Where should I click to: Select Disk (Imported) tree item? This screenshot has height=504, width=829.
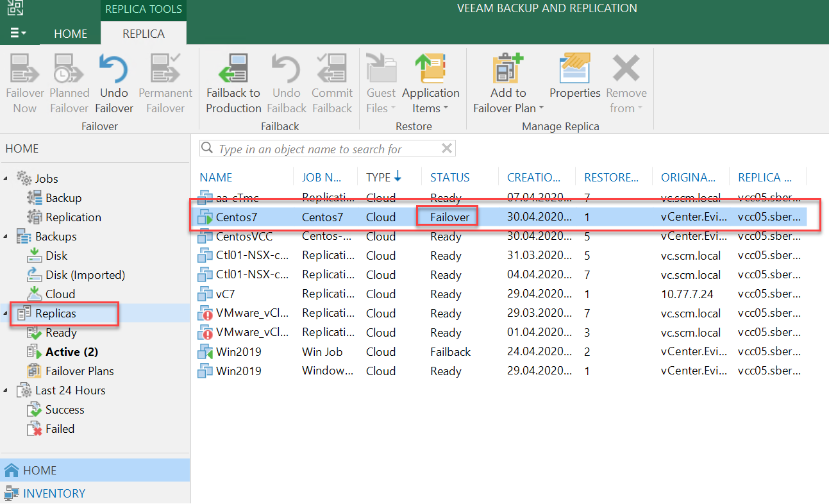tap(85, 275)
